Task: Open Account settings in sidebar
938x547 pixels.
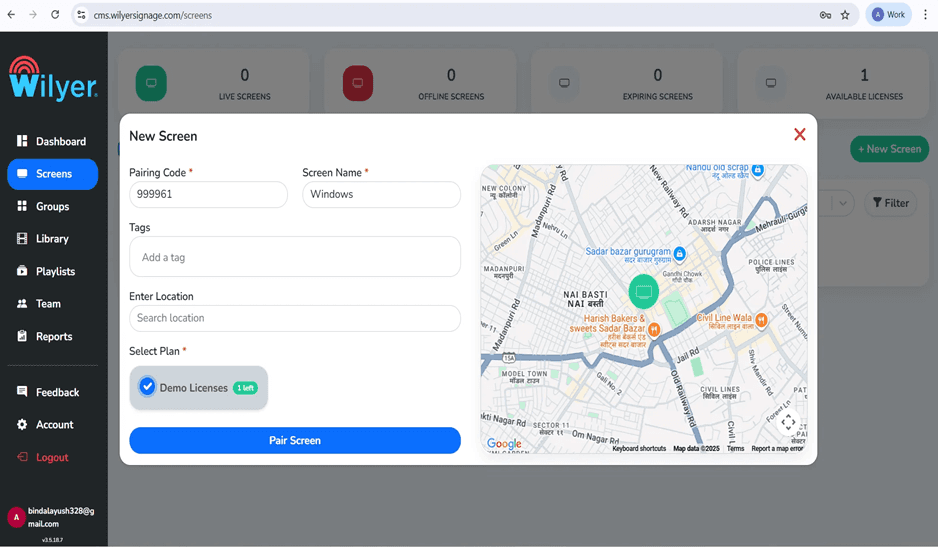Action: 53,424
